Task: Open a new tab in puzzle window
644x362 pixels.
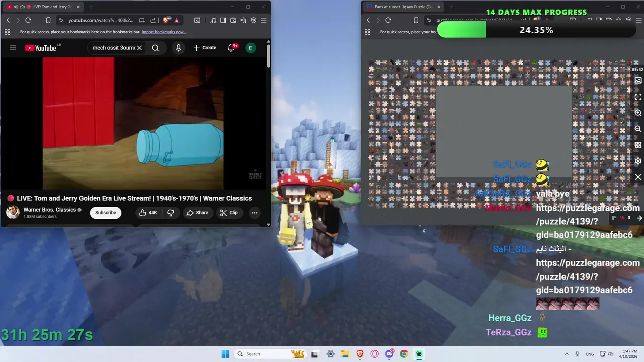Action: click(451, 7)
